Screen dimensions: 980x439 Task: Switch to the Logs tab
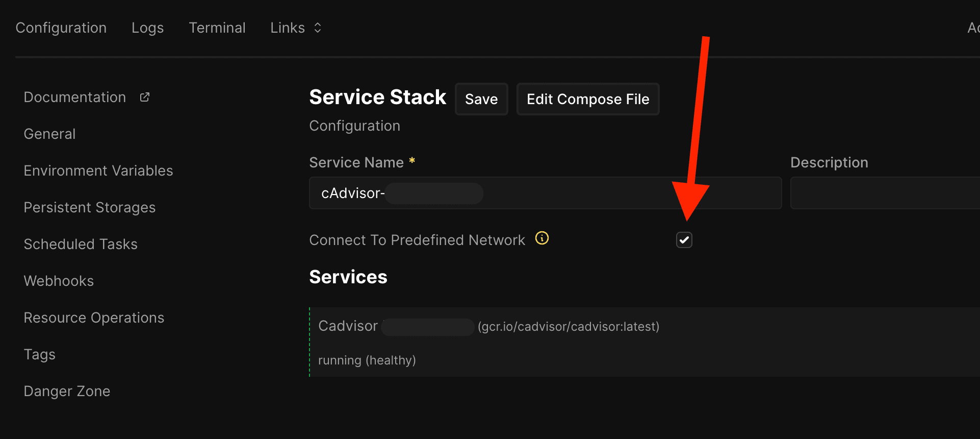[x=147, y=28]
